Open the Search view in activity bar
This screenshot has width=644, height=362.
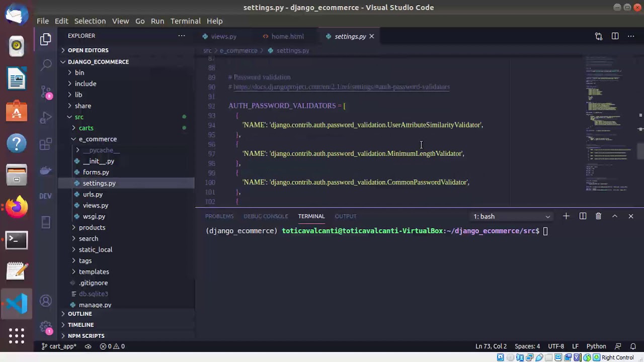click(46, 64)
